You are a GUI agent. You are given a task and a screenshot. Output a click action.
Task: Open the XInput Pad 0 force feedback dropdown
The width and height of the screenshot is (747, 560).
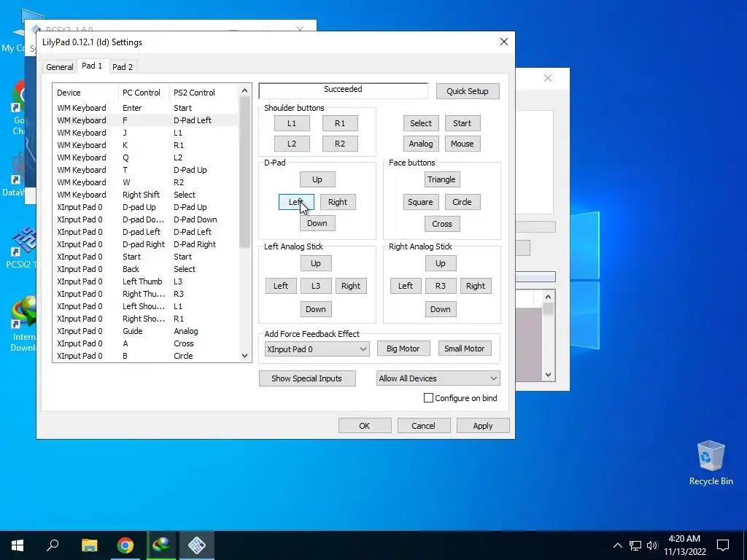point(317,349)
